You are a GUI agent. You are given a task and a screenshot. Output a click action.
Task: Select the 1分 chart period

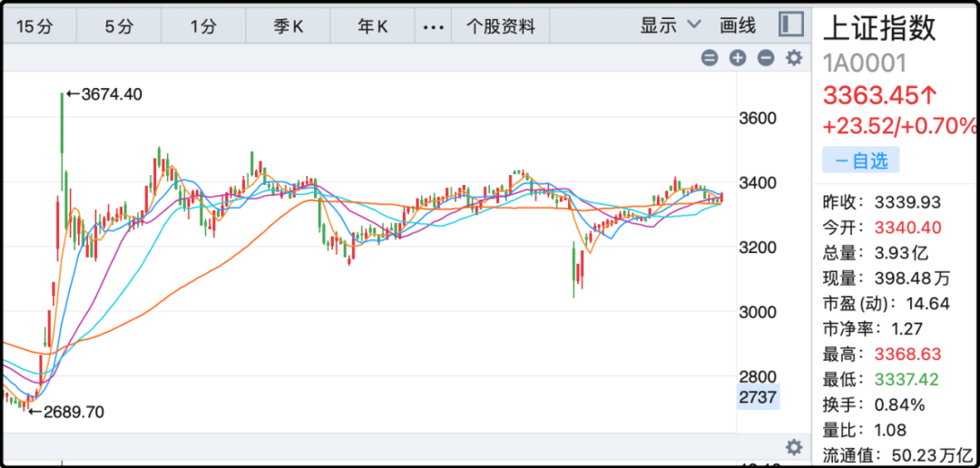point(204,26)
